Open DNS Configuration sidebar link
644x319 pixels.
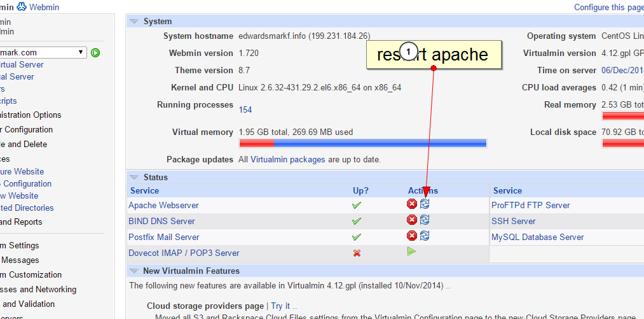click(26, 183)
